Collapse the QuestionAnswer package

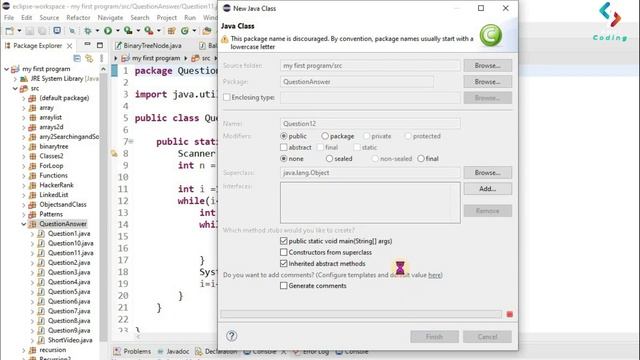[24, 224]
